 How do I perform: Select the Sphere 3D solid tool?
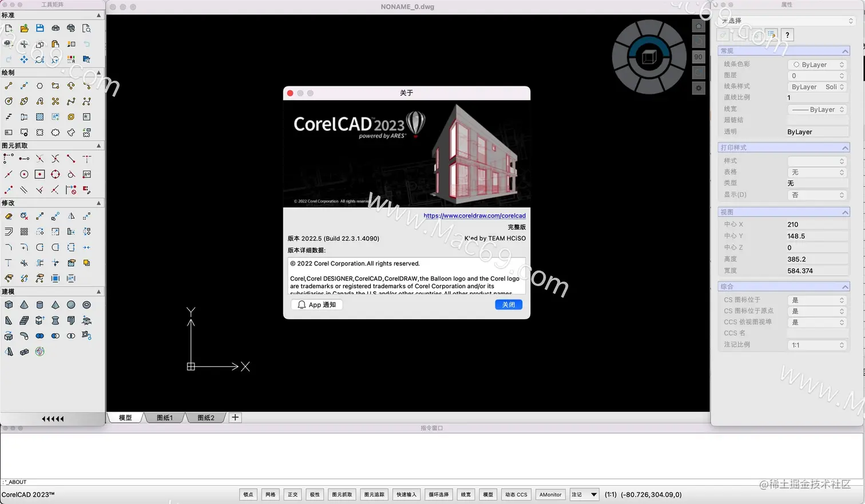pos(71,305)
